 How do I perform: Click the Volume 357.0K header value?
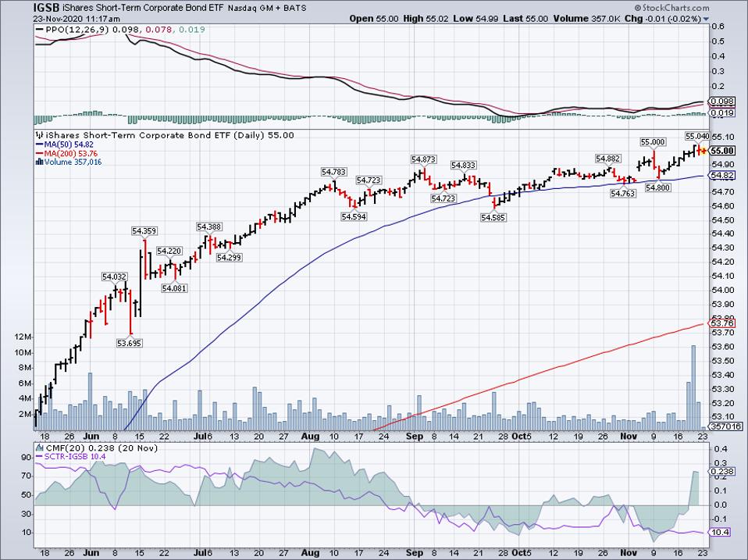(x=586, y=19)
